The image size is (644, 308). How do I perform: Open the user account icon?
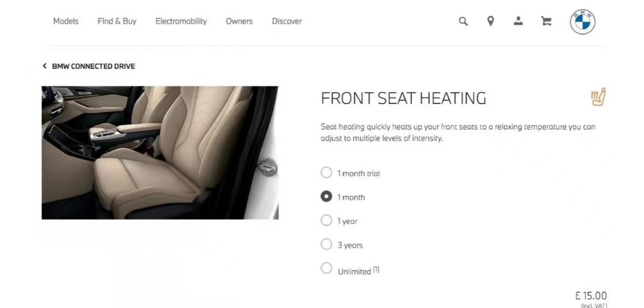coord(518,21)
